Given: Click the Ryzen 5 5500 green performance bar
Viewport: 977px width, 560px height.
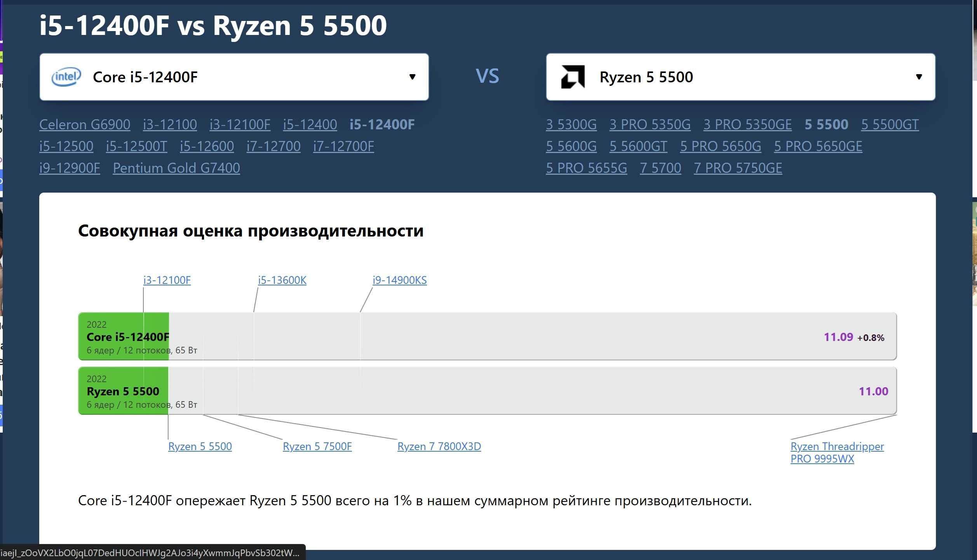Looking at the screenshot, I should pyautogui.click(x=123, y=391).
